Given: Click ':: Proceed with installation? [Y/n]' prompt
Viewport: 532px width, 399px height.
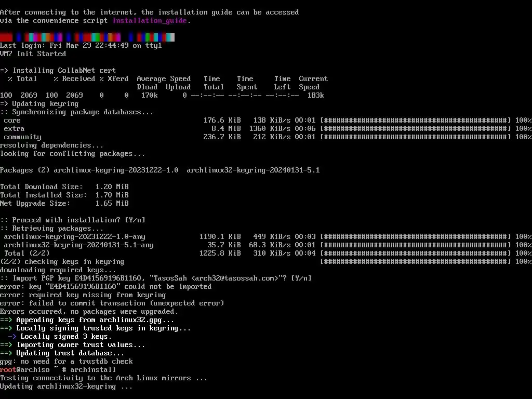Looking at the screenshot, I should click(73, 220).
